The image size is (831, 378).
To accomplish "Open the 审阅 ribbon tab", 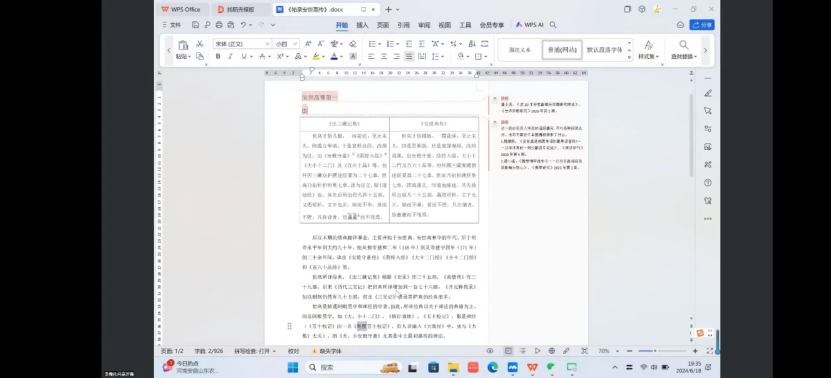I will [424, 25].
